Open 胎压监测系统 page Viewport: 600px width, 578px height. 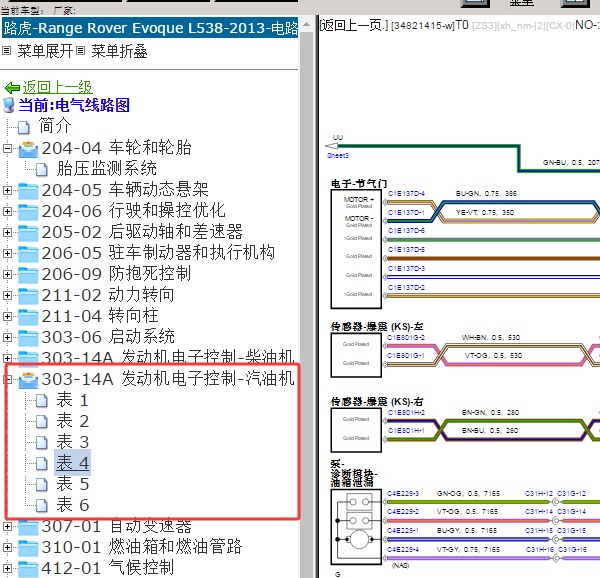(x=107, y=168)
